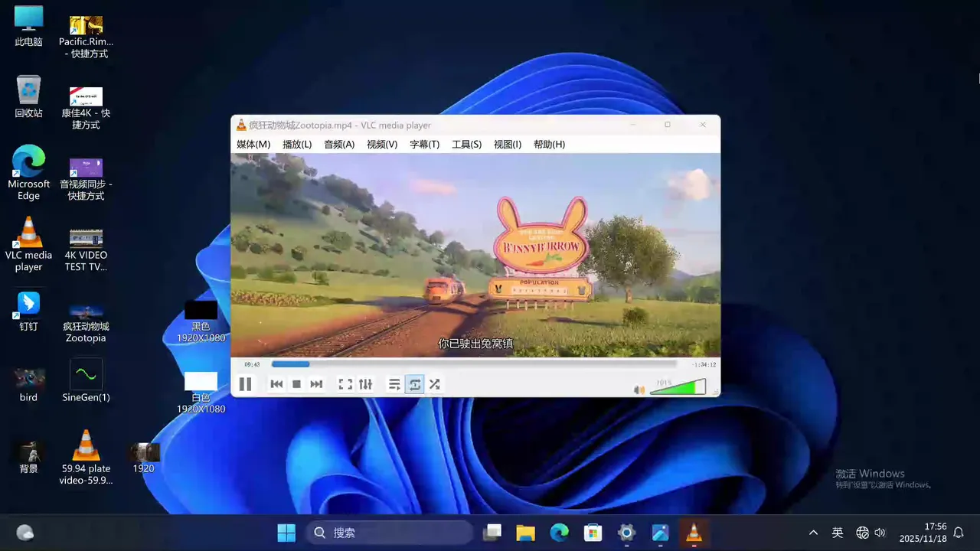Skip to previous media in VLC
Screen dimensions: 980x551
[276, 384]
